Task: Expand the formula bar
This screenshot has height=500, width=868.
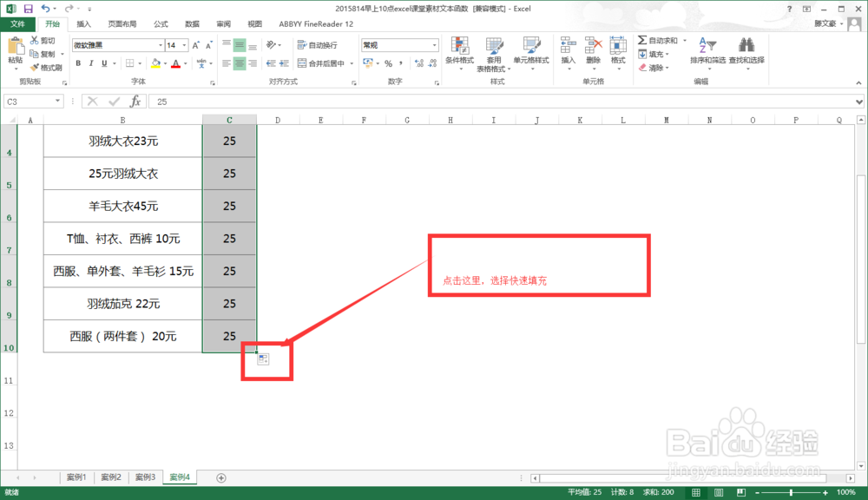Action: [858, 102]
